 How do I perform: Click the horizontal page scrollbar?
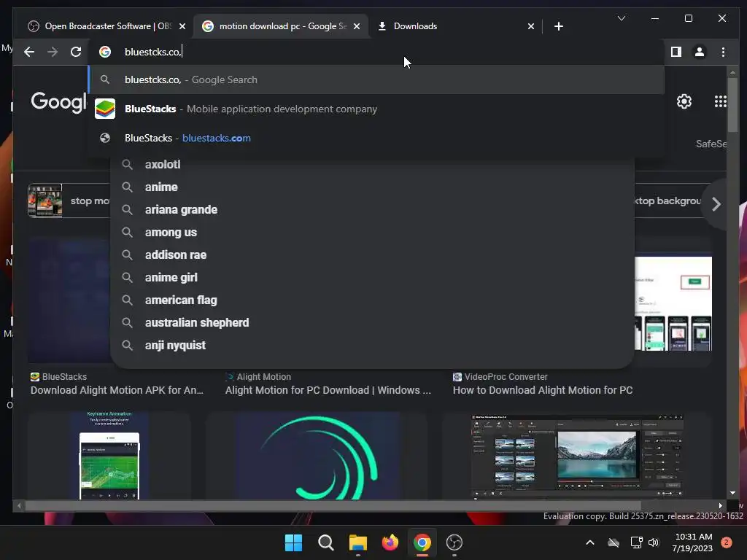pos(333,506)
